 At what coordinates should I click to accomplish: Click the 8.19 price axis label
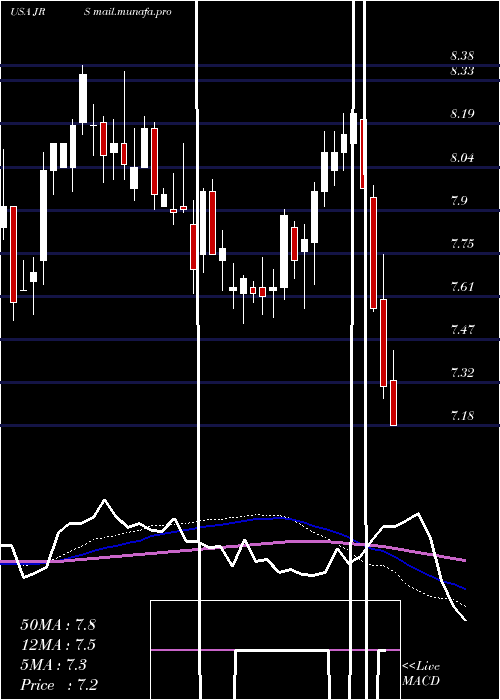(x=462, y=114)
